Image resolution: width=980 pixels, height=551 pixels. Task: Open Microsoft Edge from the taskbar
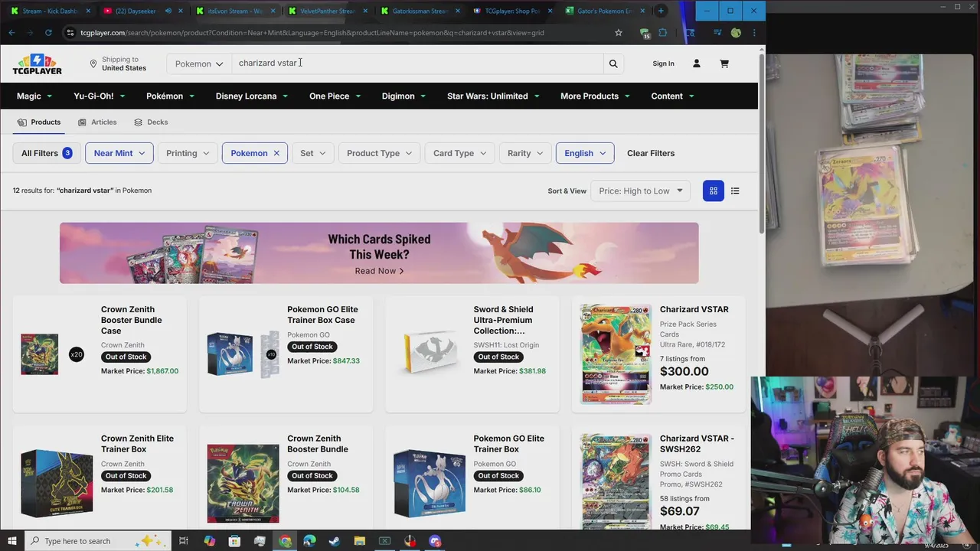click(x=309, y=541)
